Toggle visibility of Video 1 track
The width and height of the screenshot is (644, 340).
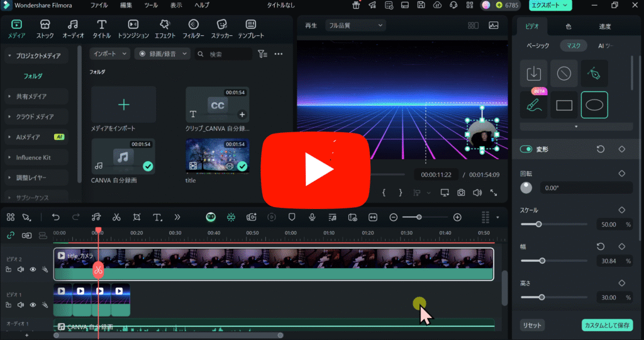coord(33,305)
